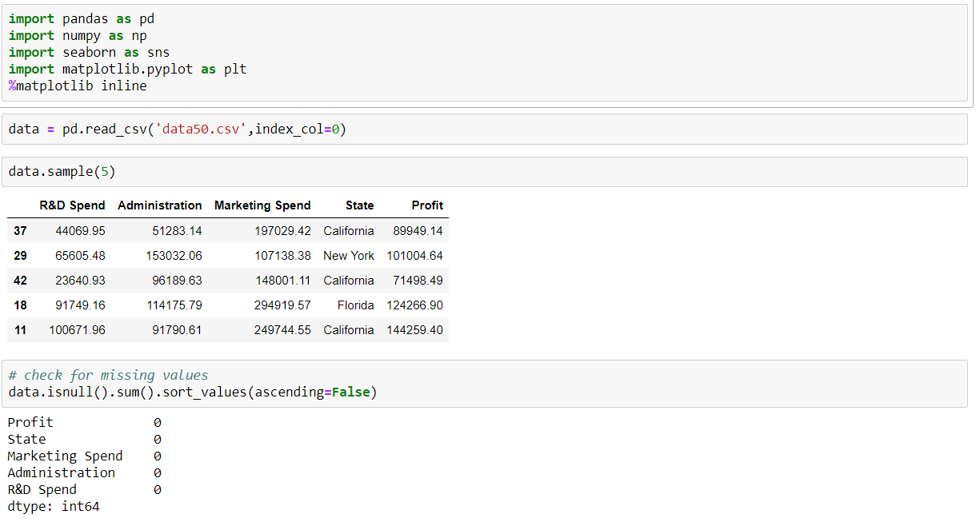
Task: Click 'dtype: int64' output text
Action: 54,506
